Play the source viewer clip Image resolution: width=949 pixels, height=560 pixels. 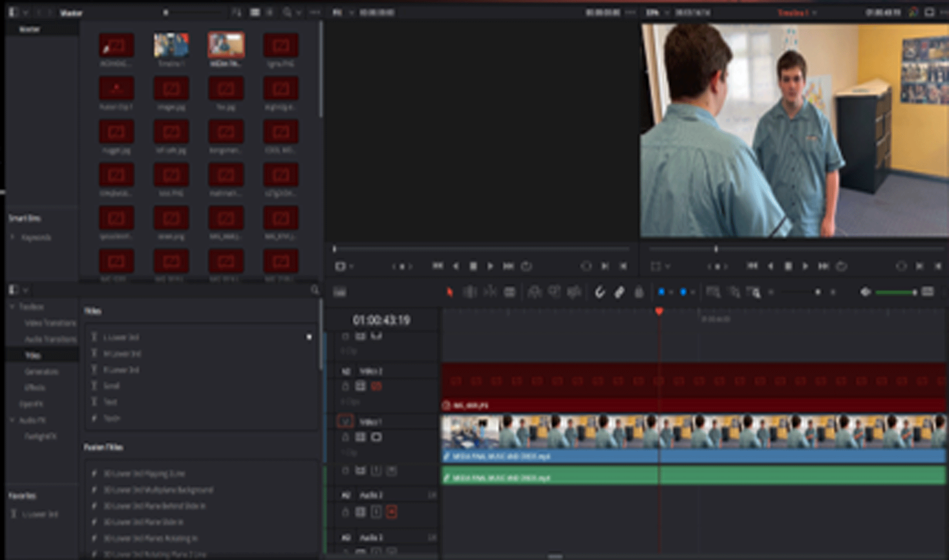(x=491, y=266)
